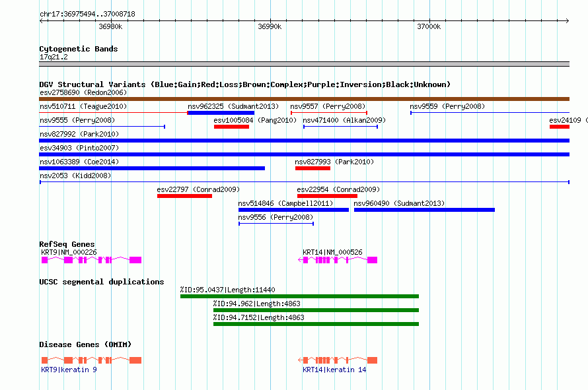Click the esv1005084 (Pang2010) red bar

231,127
